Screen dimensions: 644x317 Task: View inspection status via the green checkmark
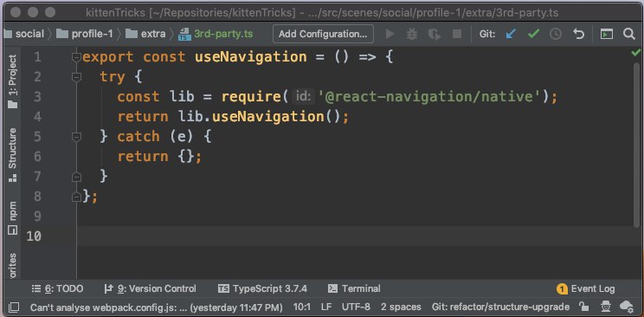pyautogui.click(x=636, y=53)
